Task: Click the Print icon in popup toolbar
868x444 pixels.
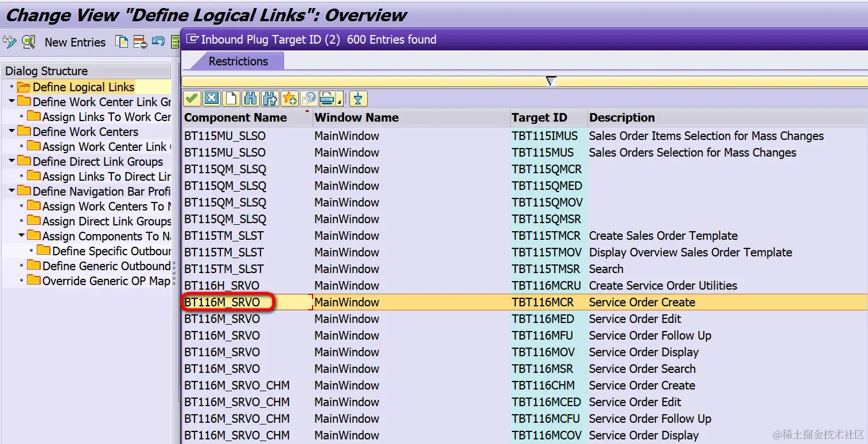Action: click(327, 99)
